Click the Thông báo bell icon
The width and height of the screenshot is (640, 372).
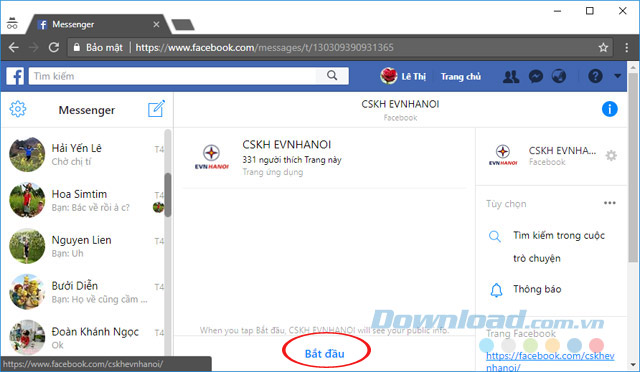(496, 290)
